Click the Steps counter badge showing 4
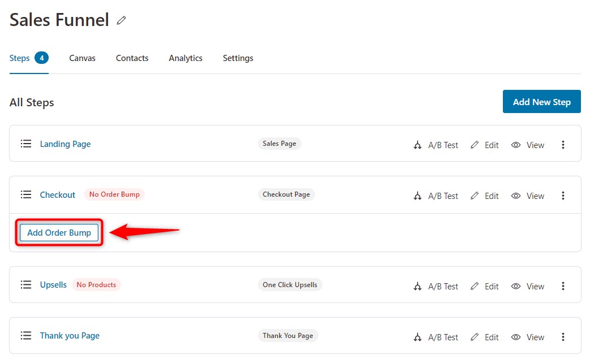This screenshot has height=364, width=590. (x=42, y=57)
